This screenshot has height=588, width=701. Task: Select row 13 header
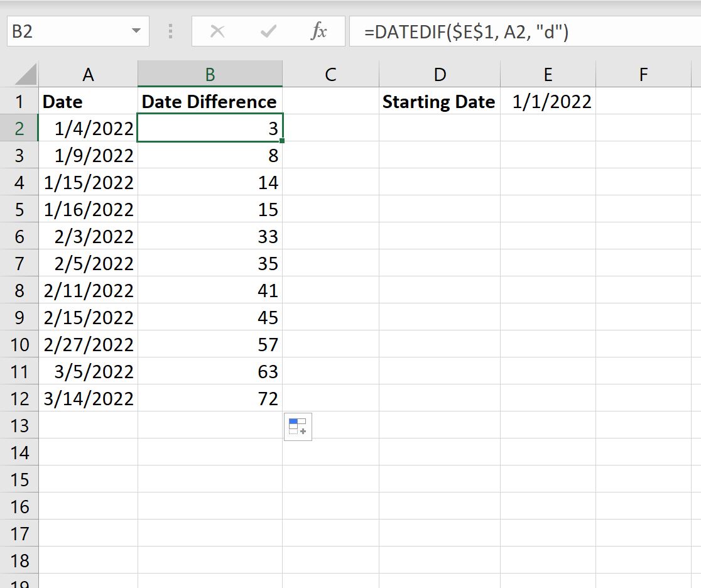point(19,425)
